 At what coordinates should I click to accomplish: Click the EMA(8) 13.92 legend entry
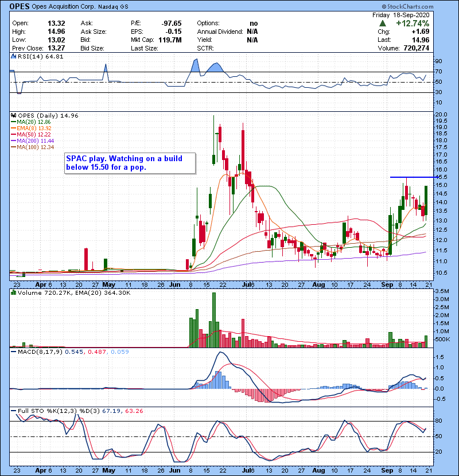(32, 128)
